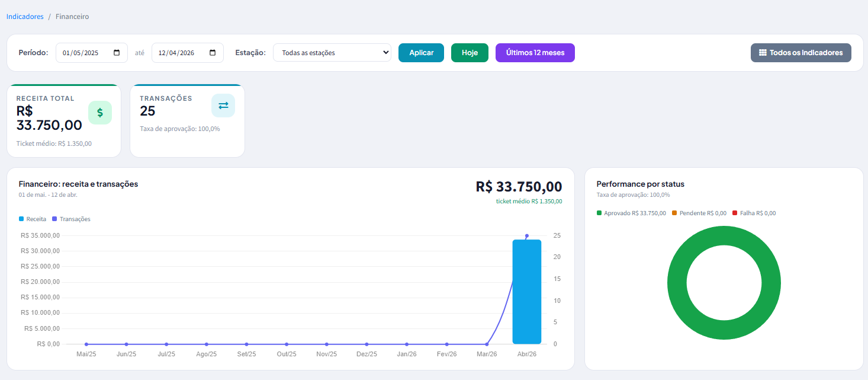Select Últimos 12 meses period

coord(535,52)
